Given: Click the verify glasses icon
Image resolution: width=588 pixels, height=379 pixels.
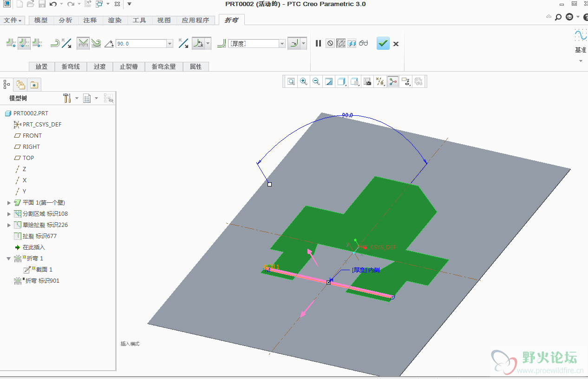Looking at the screenshot, I should pos(363,43).
